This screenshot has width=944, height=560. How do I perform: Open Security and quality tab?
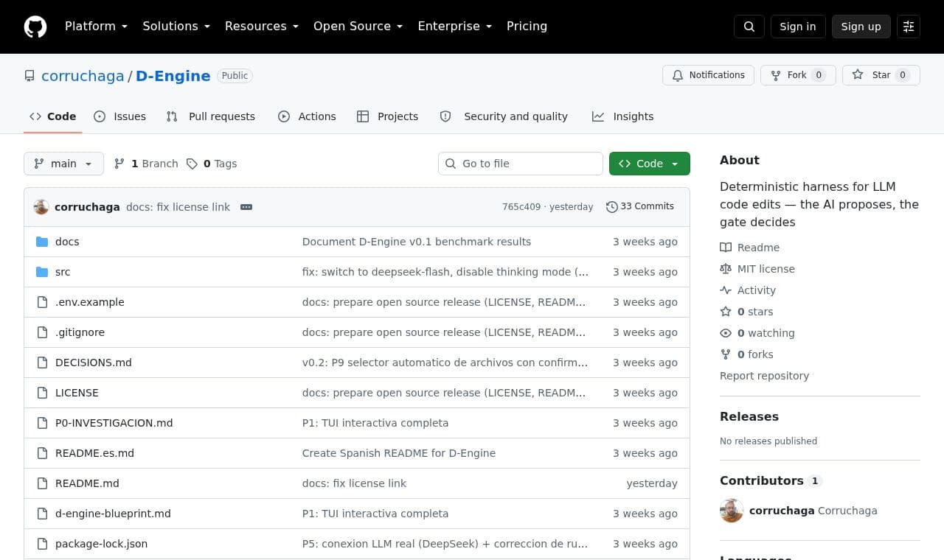tap(504, 116)
